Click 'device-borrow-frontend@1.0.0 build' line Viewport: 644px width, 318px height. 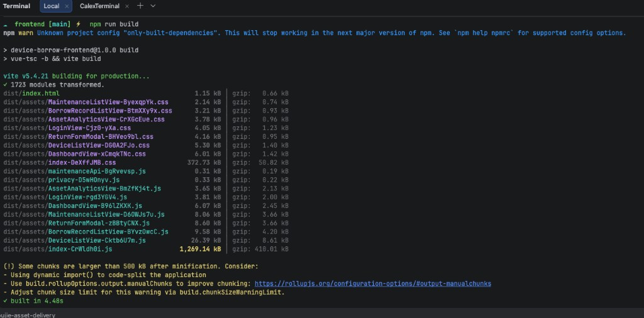(x=70, y=50)
